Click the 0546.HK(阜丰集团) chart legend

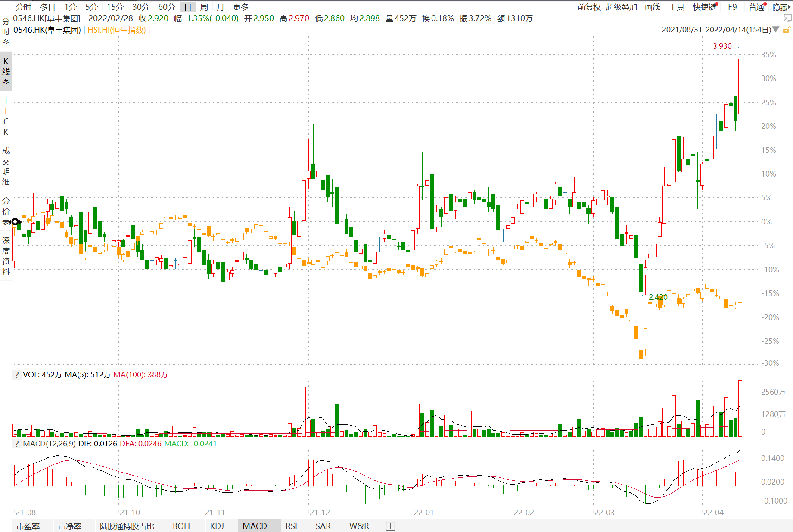point(47,30)
